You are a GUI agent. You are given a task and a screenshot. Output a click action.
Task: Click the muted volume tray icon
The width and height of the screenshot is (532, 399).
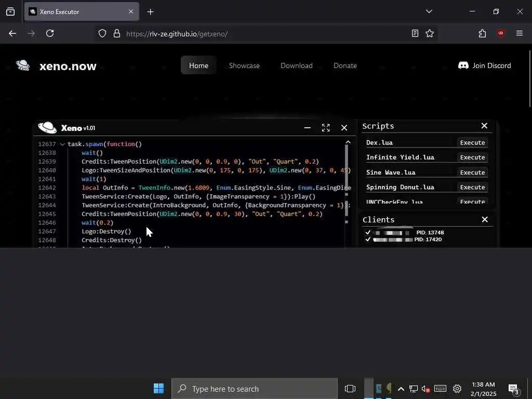click(425, 389)
